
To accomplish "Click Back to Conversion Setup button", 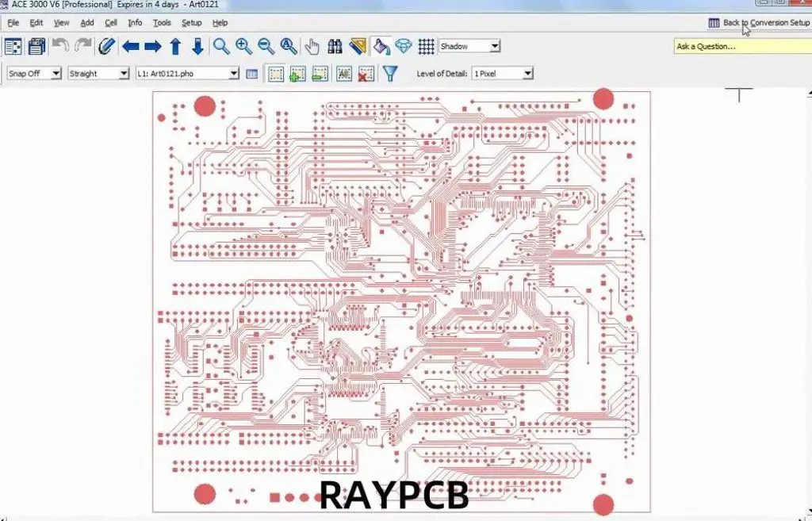I will (759, 23).
